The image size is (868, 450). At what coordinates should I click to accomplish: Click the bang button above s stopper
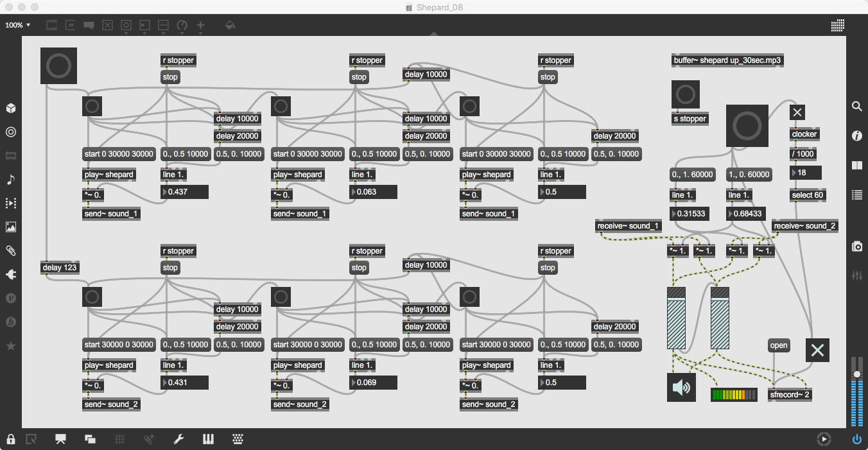(x=685, y=94)
